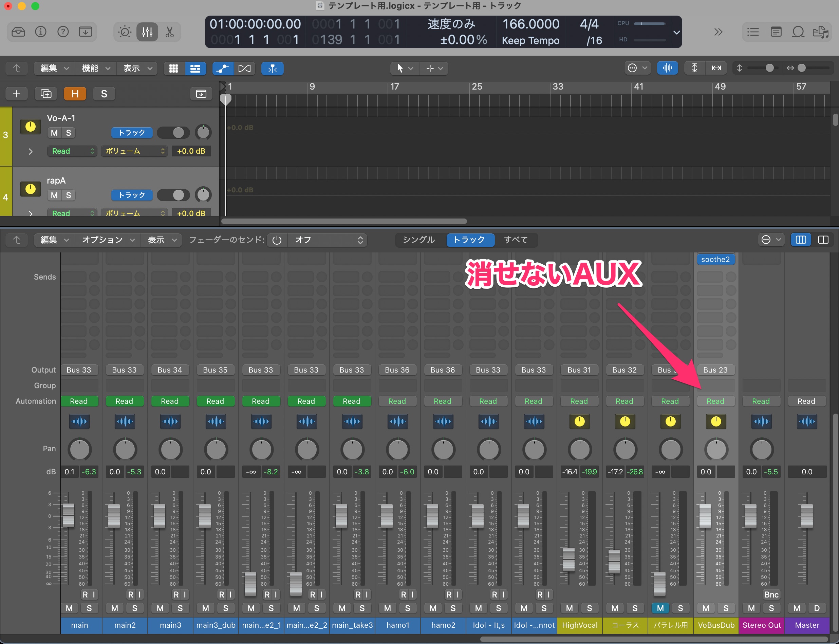Click the duplicate track icon
Viewport: 839px width, 644px height.
(45, 94)
